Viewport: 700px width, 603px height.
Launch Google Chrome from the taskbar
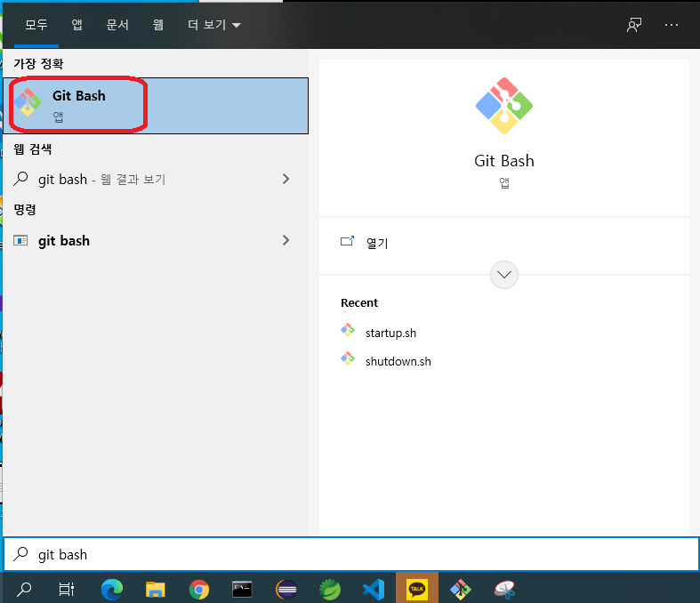point(198,590)
